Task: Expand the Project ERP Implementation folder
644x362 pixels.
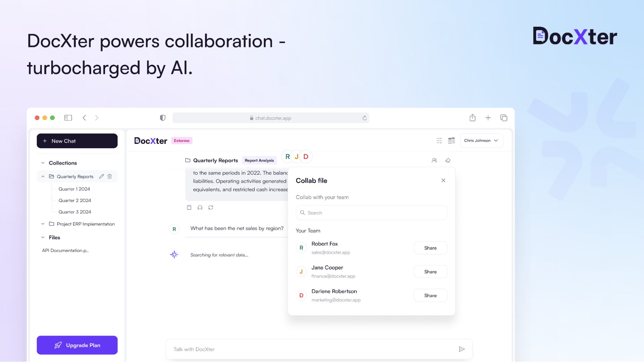Action: tap(43, 224)
